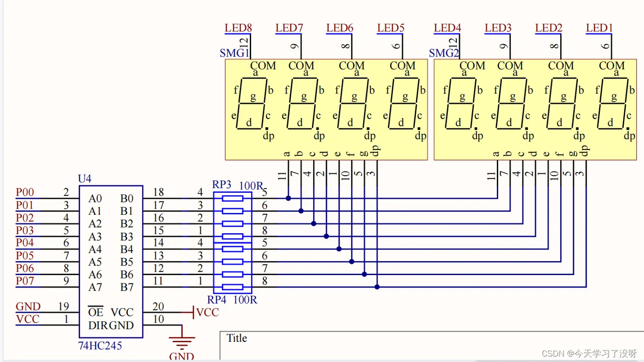
Task: Click the Title field in the title block
Action: (236, 338)
